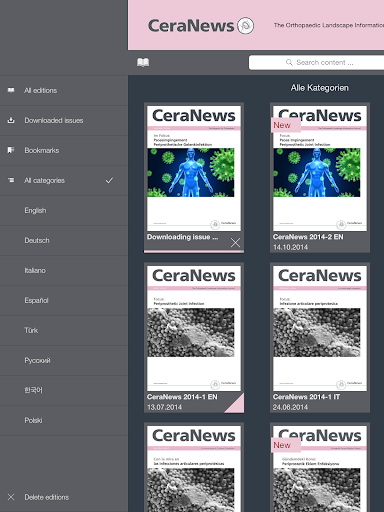Click the Search content input field
This screenshot has width=384, height=512.
coord(316,62)
